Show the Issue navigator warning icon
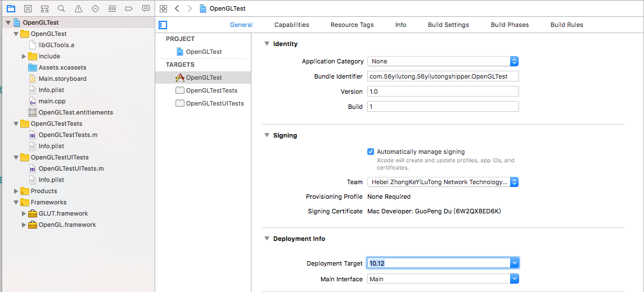The image size is (644, 292). 78,8
